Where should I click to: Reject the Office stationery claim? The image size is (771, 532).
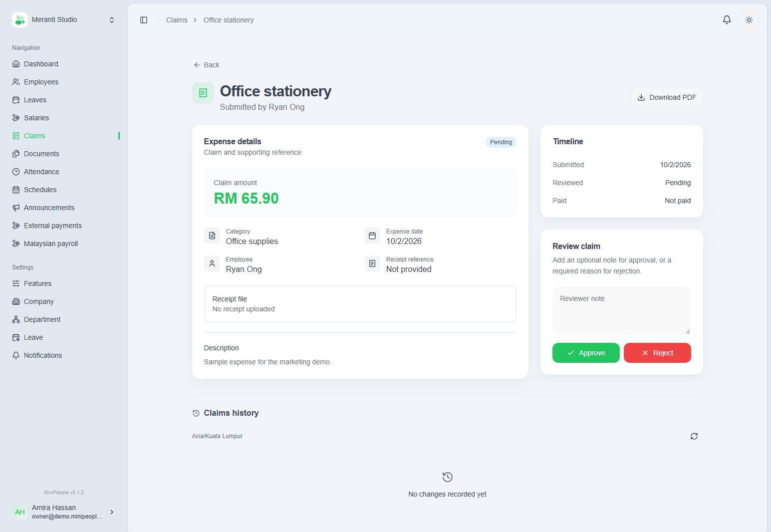[657, 353]
